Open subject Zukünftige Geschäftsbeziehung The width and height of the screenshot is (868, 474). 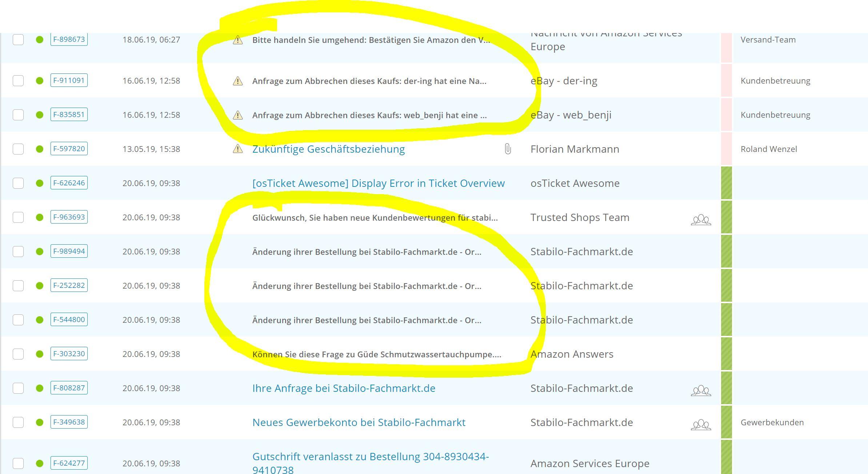[328, 149]
